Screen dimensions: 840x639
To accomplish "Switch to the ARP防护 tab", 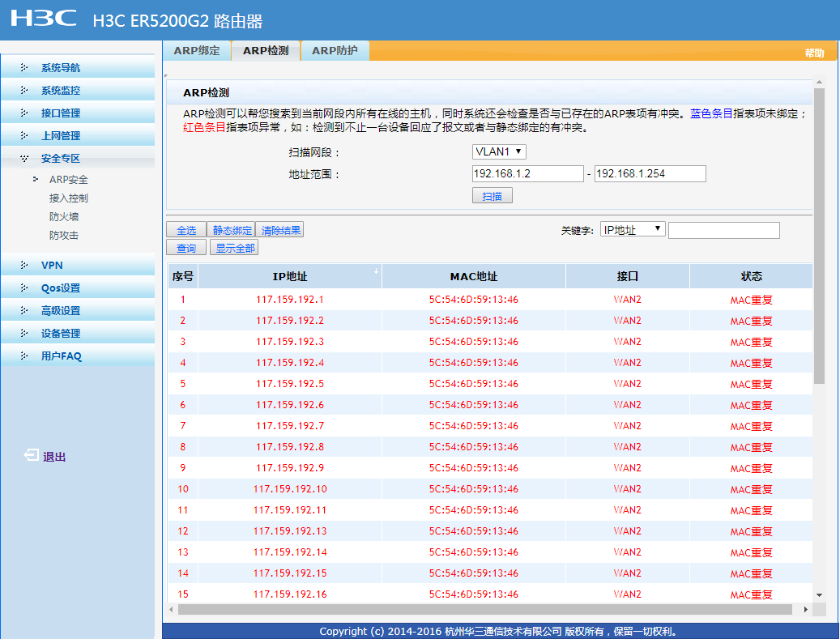I will pyautogui.click(x=335, y=51).
